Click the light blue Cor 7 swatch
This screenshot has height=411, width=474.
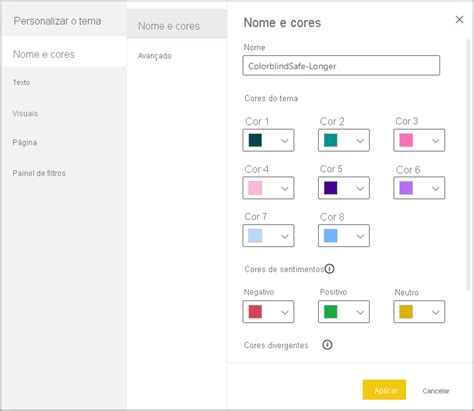255,236
